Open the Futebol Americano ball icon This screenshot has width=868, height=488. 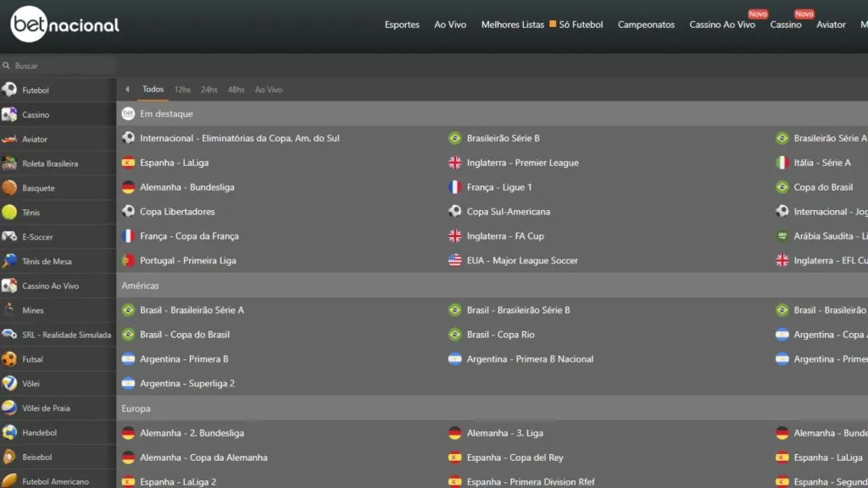coord(9,481)
